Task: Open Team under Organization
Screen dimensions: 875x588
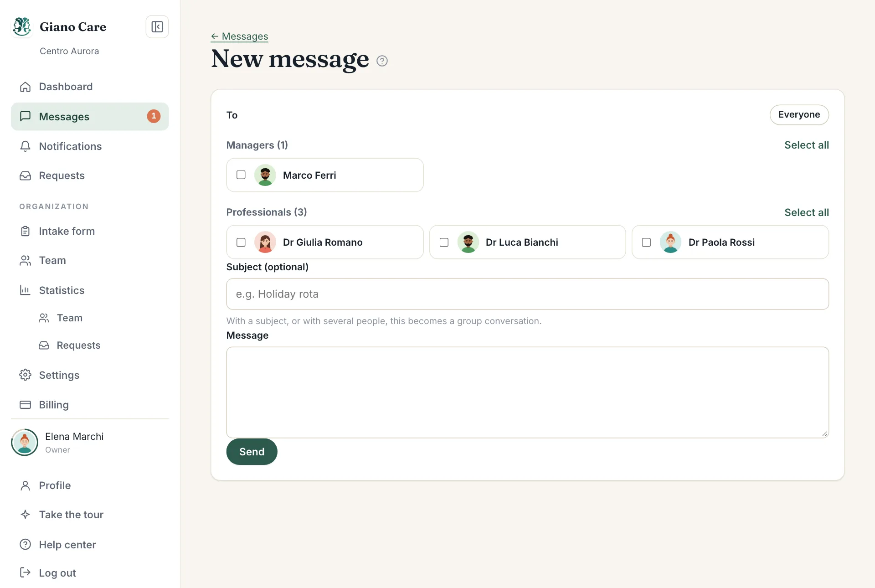Action: pyautogui.click(x=90, y=260)
